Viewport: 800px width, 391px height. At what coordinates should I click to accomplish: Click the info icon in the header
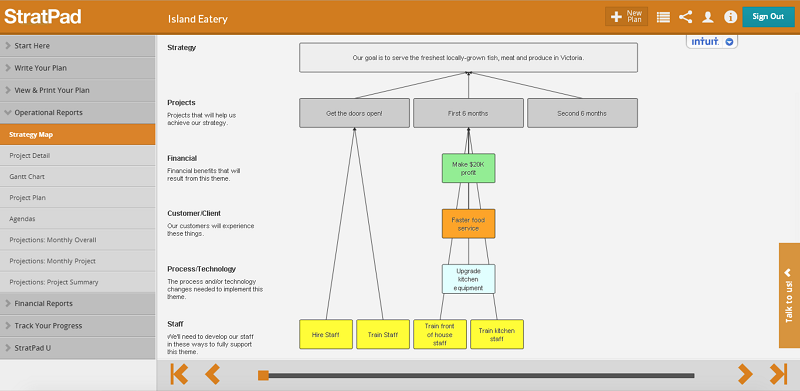(x=730, y=17)
